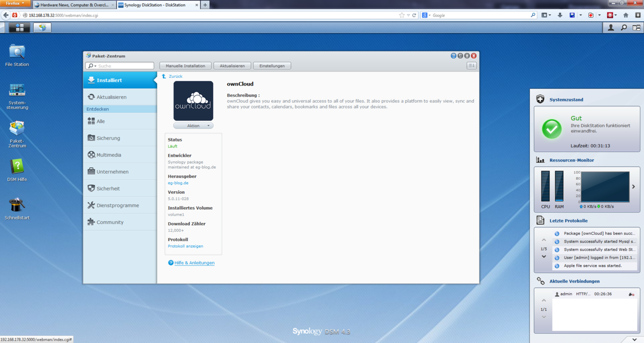
Task: Click the Aktualisieren toolbar button
Action: pos(232,66)
